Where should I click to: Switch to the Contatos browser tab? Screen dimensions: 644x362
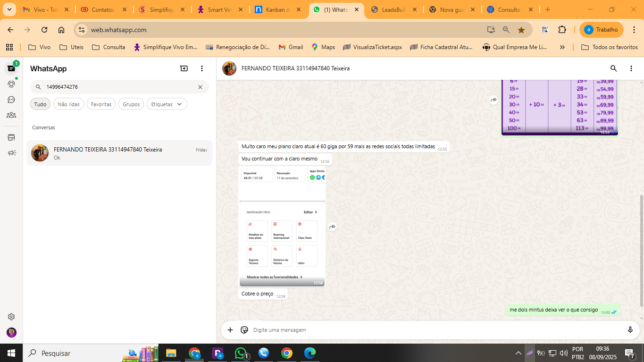pyautogui.click(x=104, y=9)
